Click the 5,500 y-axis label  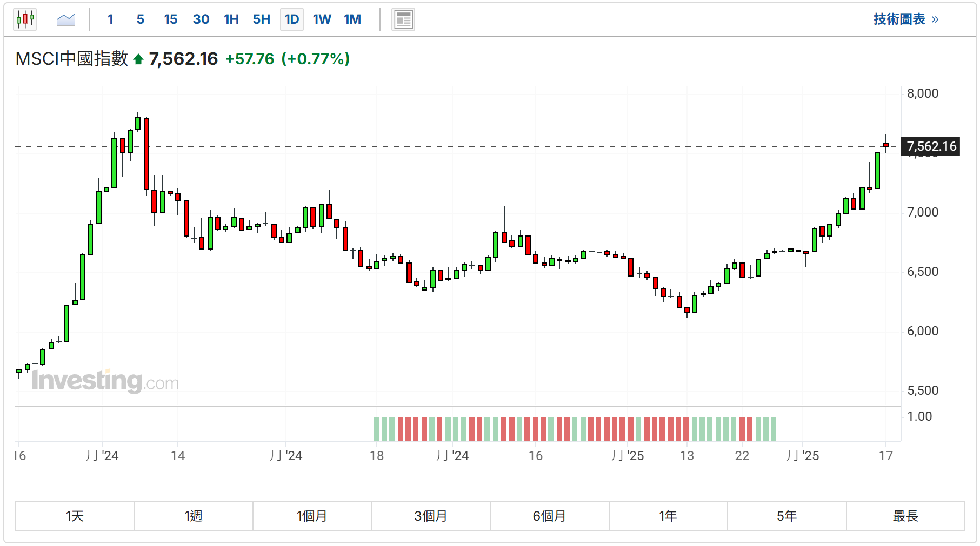pyautogui.click(x=923, y=390)
